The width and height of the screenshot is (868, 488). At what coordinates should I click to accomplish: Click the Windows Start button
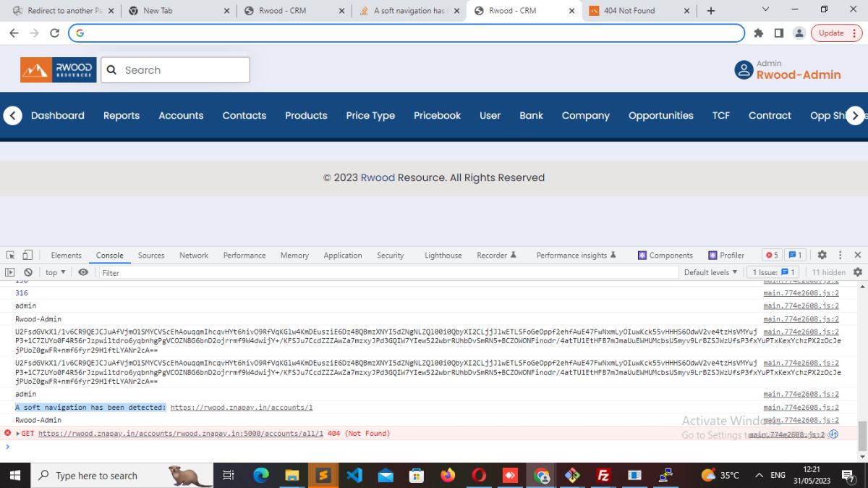(15, 475)
